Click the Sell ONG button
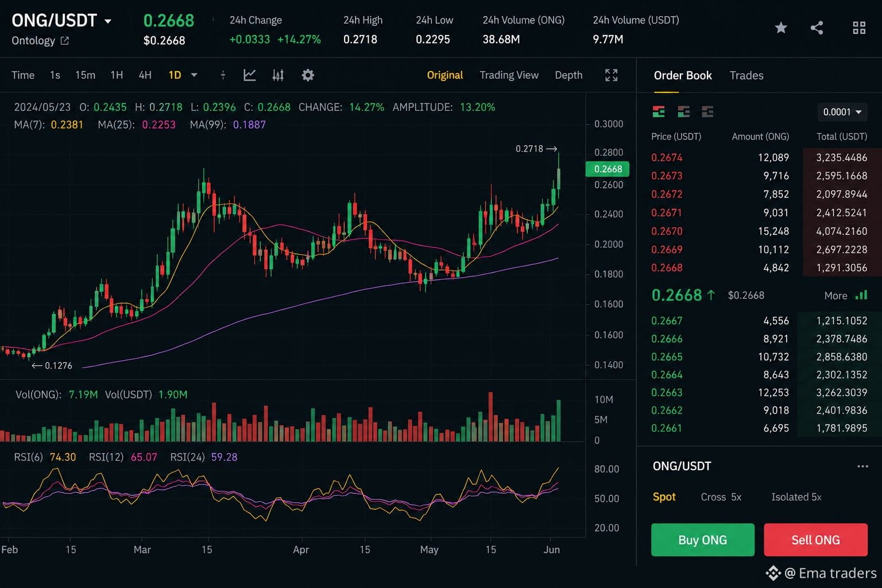882x588 pixels. point(815,540)
